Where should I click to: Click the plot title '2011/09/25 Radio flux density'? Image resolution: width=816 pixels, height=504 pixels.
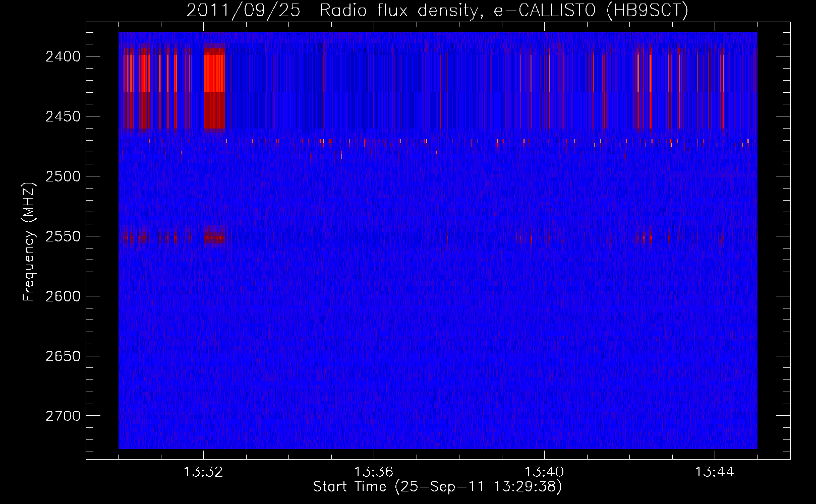pyautogui.click(x=332, y=11)
